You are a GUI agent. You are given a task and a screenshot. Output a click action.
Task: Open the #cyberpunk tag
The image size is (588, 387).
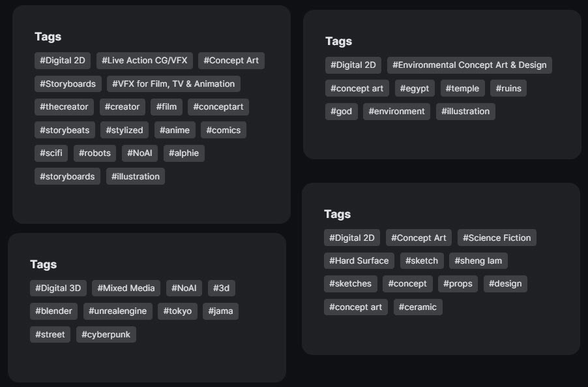(x=106, y=334)
